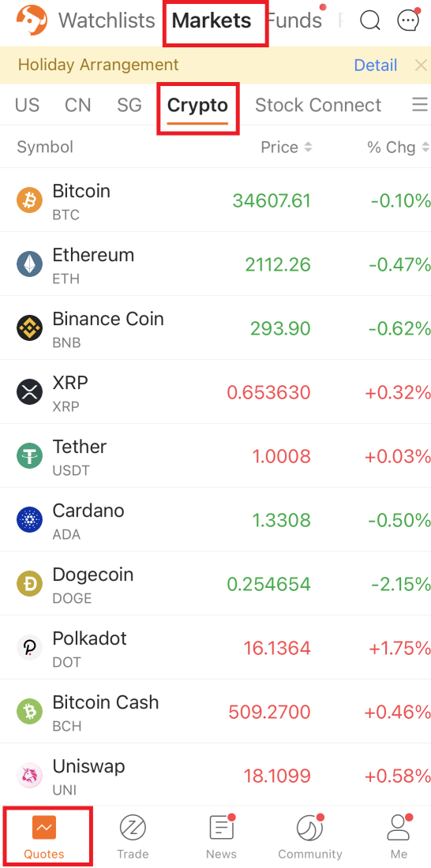Viewport: 431px width, 868px height.
Task: Expand the market categories hamburger menu
Action: [x=420, y=105]
